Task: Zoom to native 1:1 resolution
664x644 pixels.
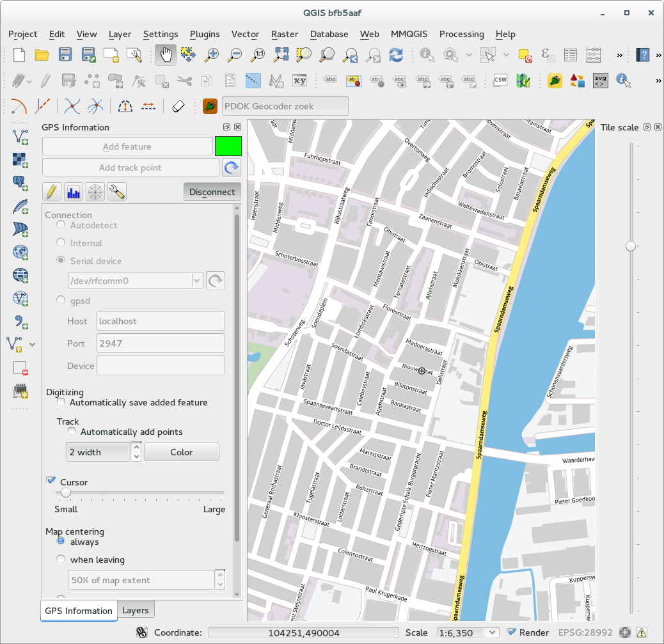Action: pos(257,55)
